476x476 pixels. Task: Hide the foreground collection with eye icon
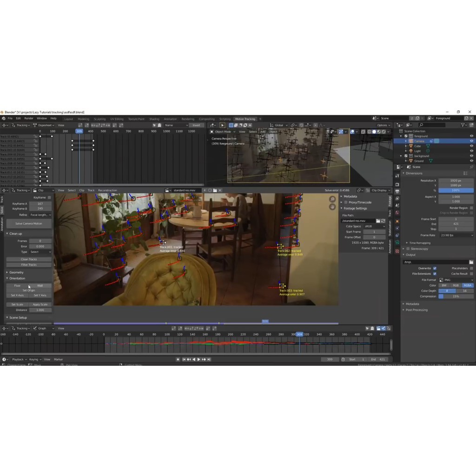click(x=471, y=136)
